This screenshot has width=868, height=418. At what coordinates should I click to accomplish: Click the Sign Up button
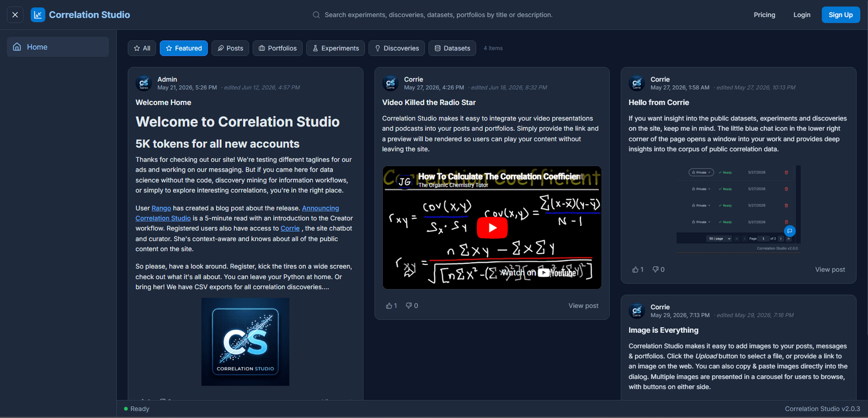pyautogui.click(x=840, y=15)
